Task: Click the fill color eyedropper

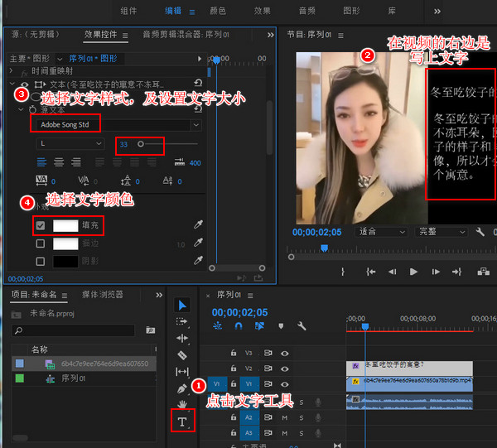Action: click(x=199, y=224)
